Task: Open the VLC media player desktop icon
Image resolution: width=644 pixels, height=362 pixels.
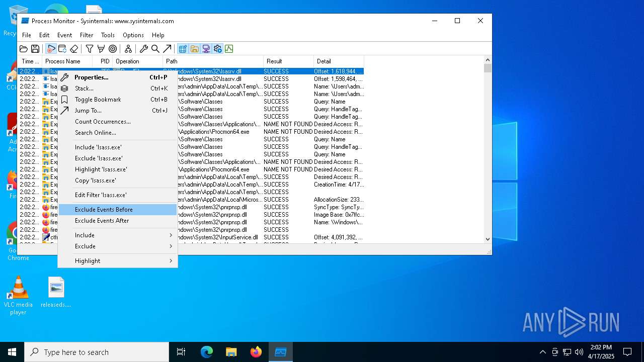Action: pos(18,296)
